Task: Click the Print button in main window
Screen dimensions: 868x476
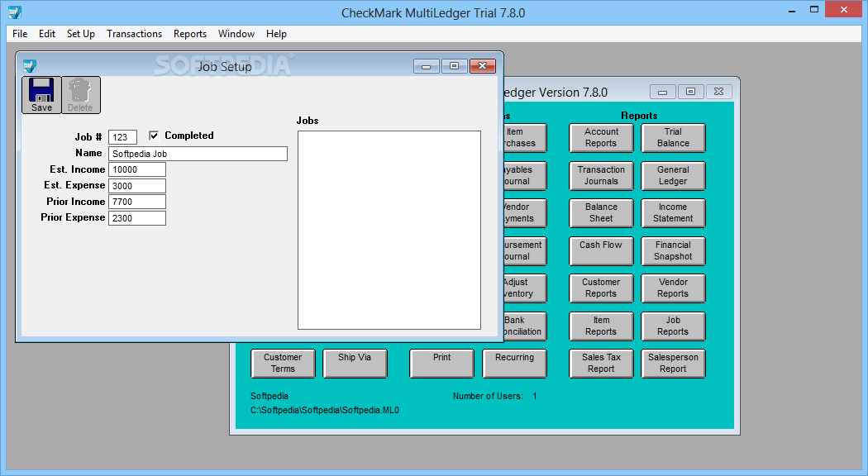Action: 441,363
